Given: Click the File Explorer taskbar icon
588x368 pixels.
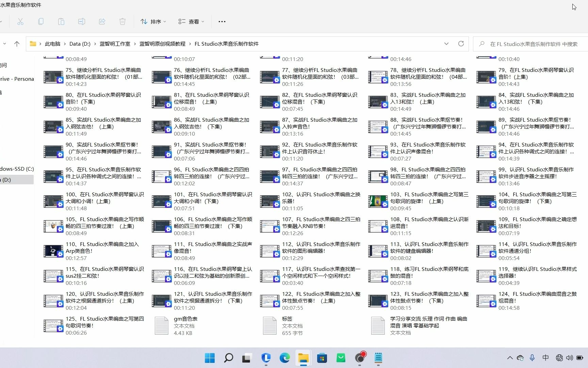Looking at the screenshot, I should pos(303,358).
